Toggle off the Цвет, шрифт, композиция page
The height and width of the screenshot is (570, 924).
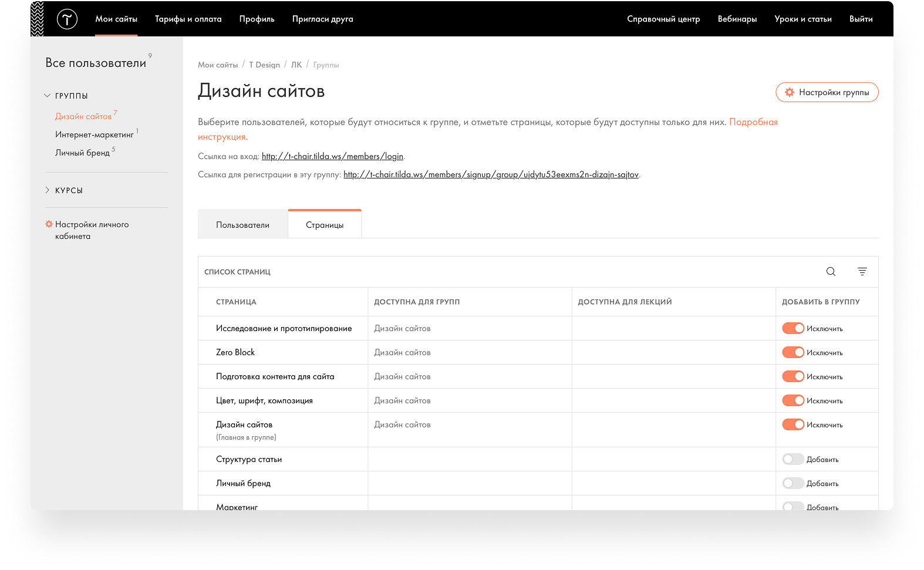click(x=793, y=400)
